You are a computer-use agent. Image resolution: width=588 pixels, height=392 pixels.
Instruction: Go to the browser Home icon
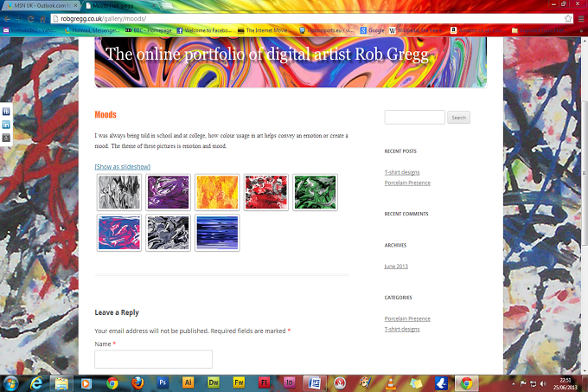click(x=42, y=19)
